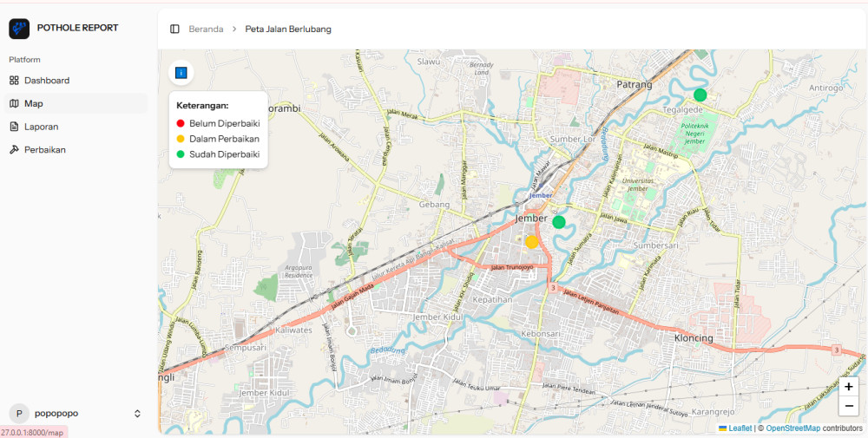Click the Dashboard grid icon

point(14,81)
